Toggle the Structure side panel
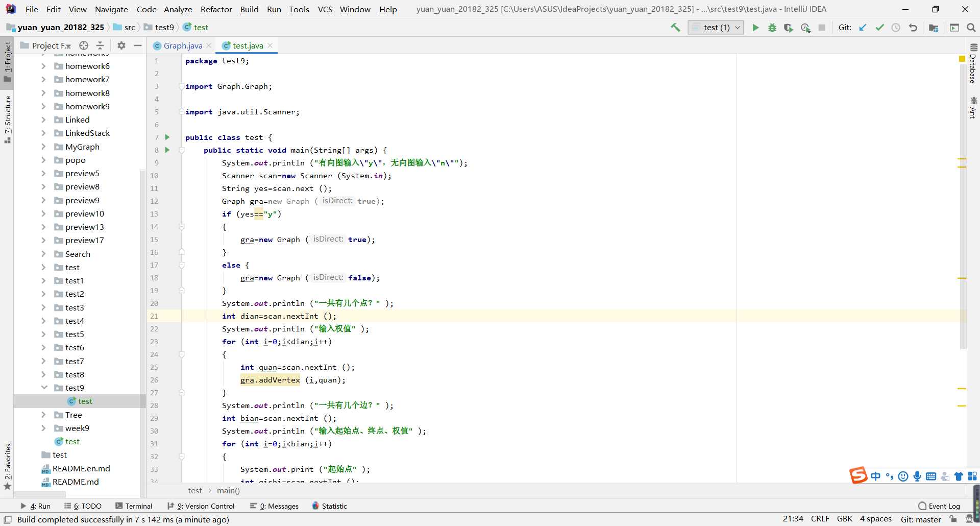The height and width of the screenshot is (526, 980). tap(8, 119)
